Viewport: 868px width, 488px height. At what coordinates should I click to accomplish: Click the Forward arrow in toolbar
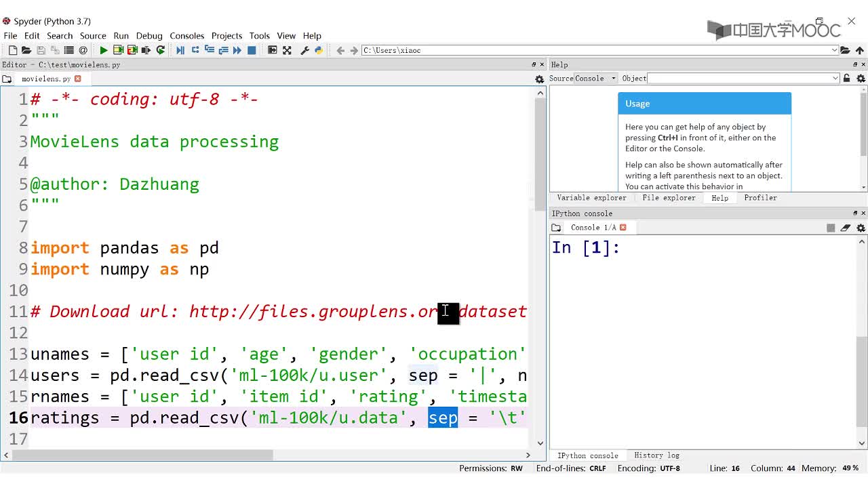pos(354,50)
